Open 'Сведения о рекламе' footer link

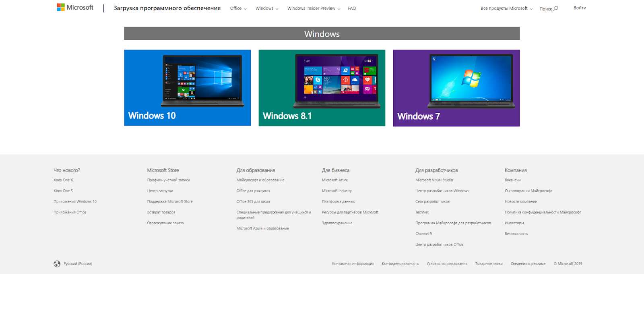528,264
